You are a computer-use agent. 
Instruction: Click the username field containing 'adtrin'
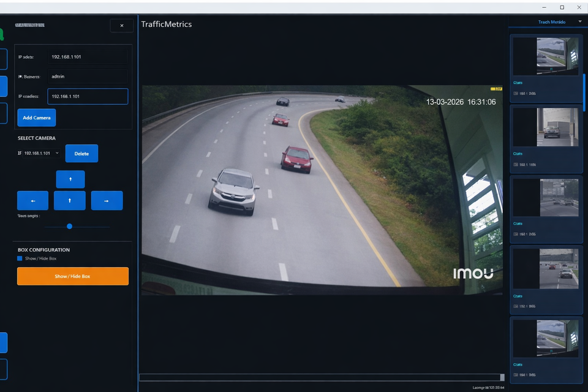[x=88, y=77]
